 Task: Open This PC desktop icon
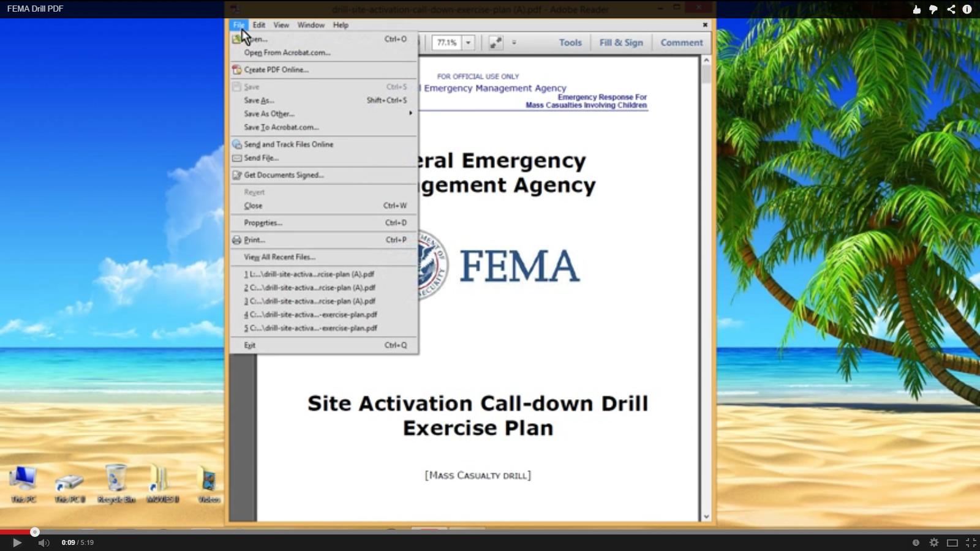(23, 485)
